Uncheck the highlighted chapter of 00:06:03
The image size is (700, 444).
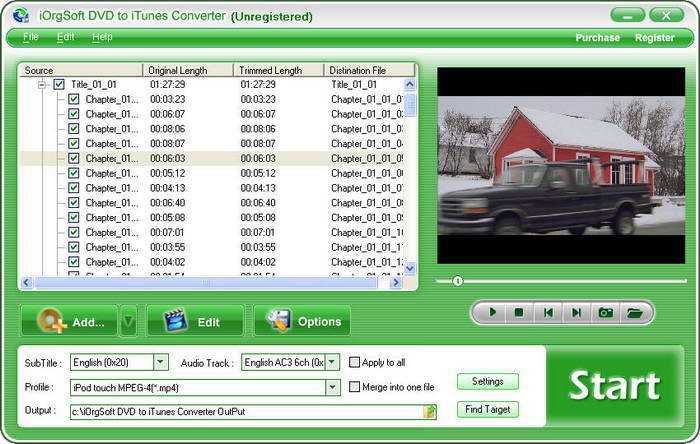coord(74,158)
